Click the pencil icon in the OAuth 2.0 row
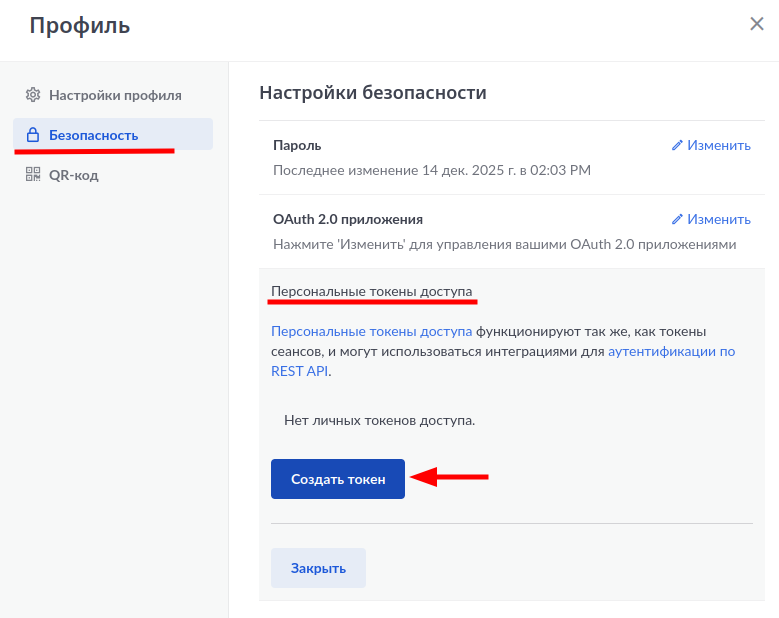The image size is (779, 618). (677, 219)
